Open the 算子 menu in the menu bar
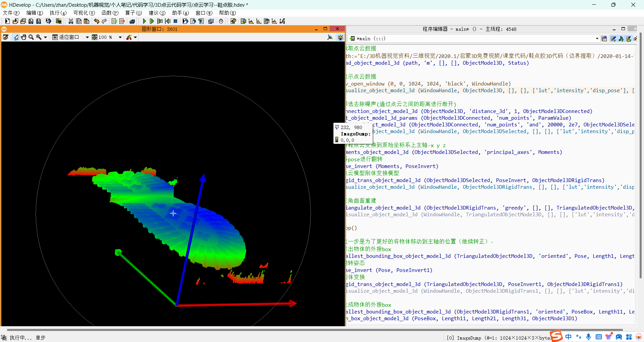 133,13
